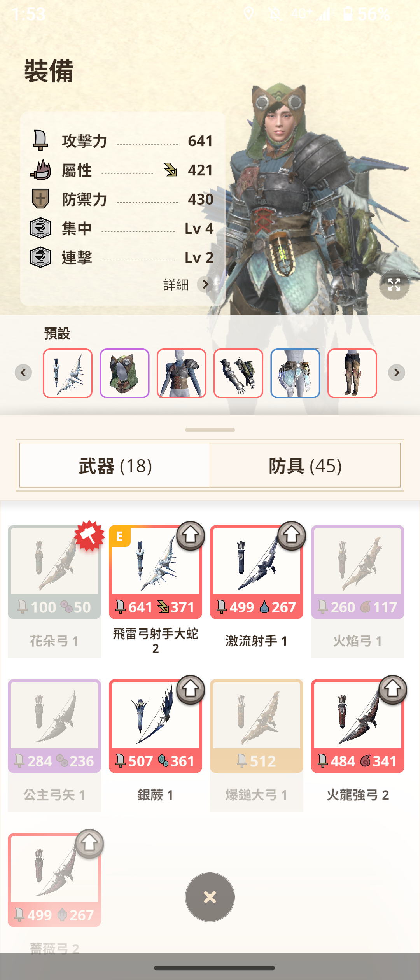Tap forge hammer badge on 花朵弓 1
The image size is (420, 980).
[x=89, y=536]
